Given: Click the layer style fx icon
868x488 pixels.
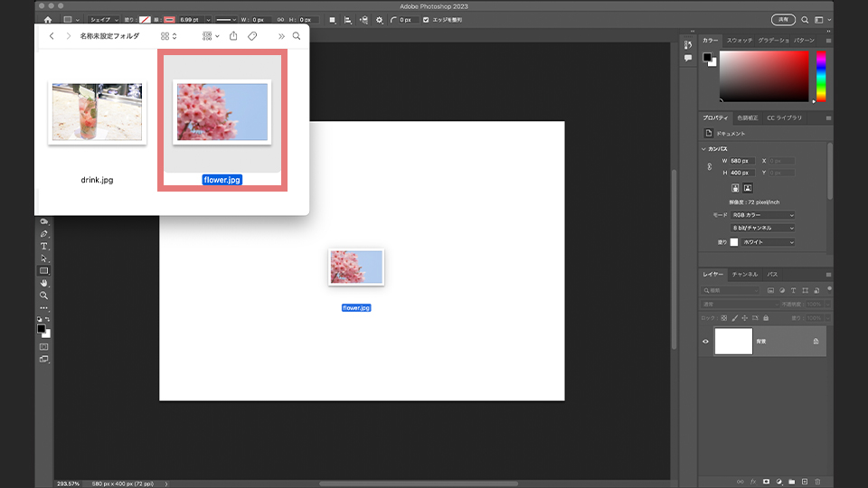Looking at the screenshot, I should point(753,482).
